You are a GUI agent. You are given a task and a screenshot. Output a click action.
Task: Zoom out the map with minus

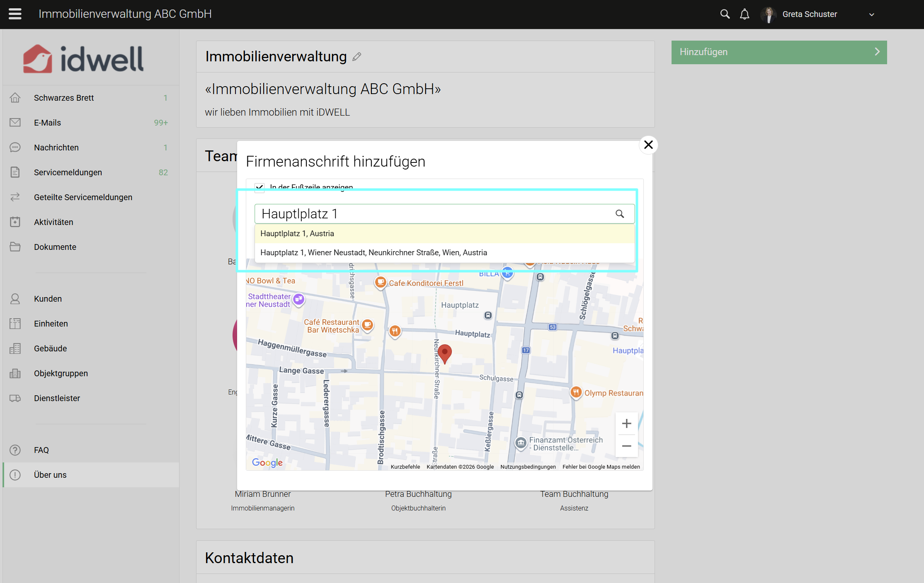click(x=626, y=446)
